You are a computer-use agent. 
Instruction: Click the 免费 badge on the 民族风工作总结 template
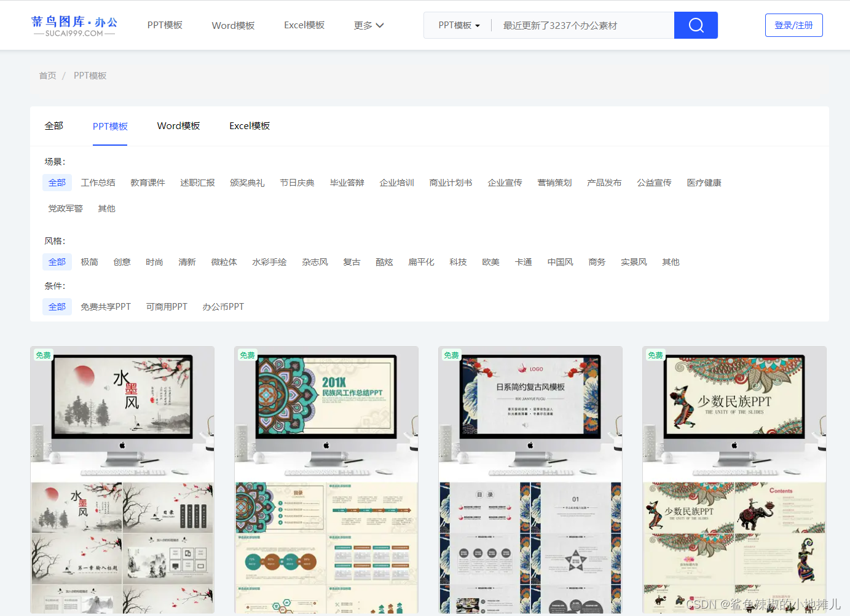point(247,355)
